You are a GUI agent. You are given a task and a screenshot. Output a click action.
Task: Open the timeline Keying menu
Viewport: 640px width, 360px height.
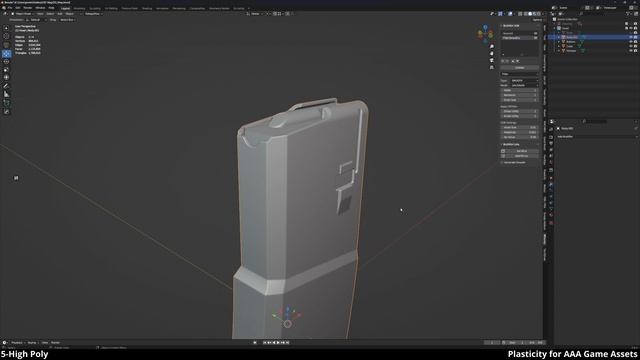tap(32, 343)
